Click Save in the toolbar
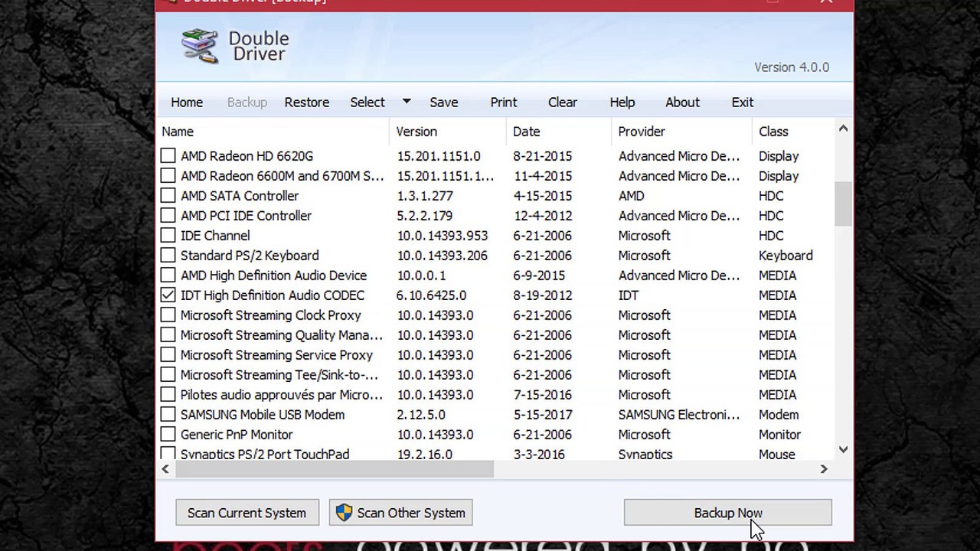The height and width of the screenshot is (551, 980). coord(444,103)
